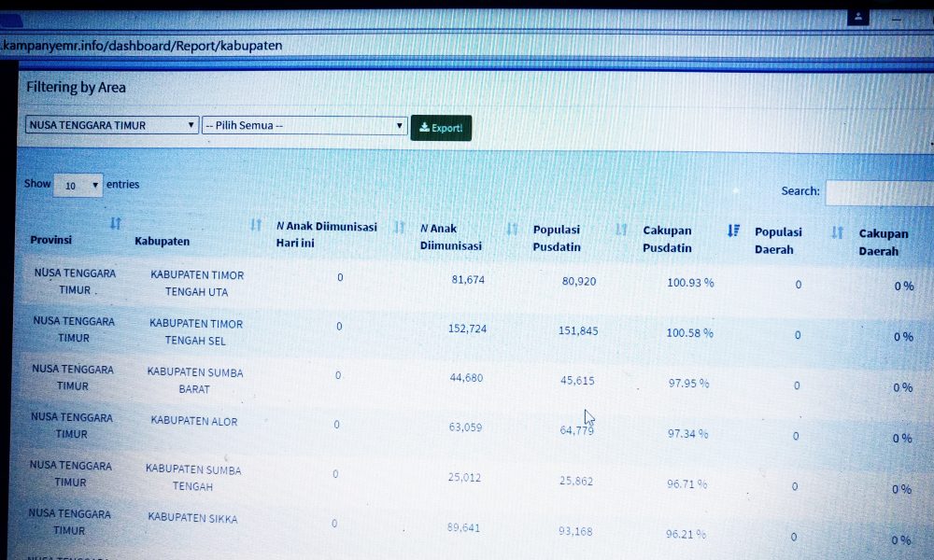The image size is (934, 560).
Task: Click the 100.58 % Cakupan Pusdatin cell
Action: point(689,333)
